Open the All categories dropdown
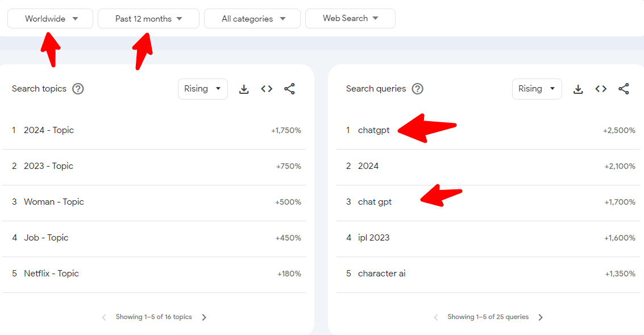 (x=252, y=18)
